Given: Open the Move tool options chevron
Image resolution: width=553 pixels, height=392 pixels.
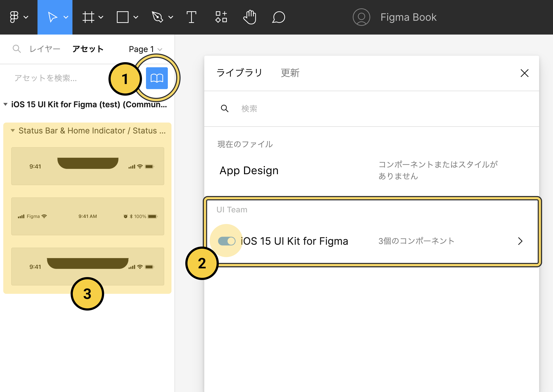Looking at the screenshot, I should click(x=66, y=17).
